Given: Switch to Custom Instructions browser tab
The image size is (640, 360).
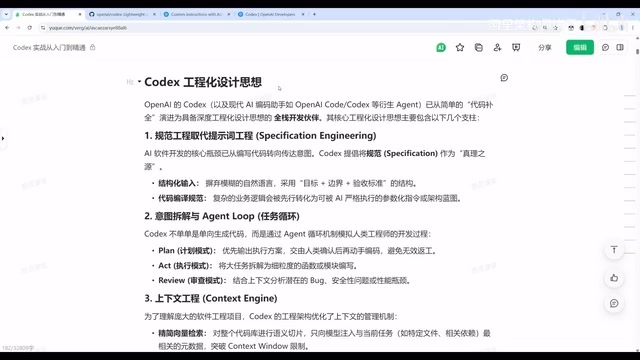Looking at the screenshot, I should coord(196,14).
